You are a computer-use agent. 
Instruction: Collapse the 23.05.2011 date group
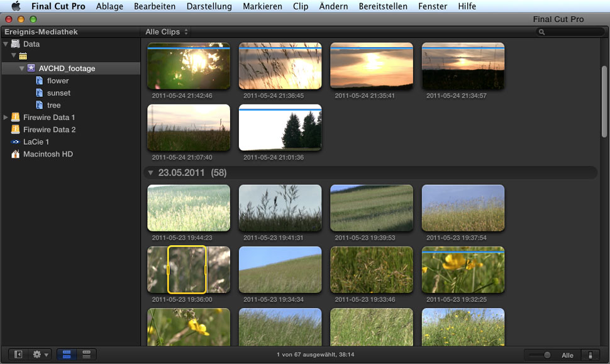coord(150,172)
